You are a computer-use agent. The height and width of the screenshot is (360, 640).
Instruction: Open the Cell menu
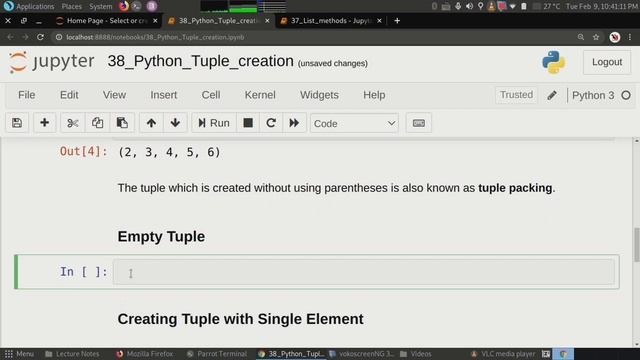point(211,95)
